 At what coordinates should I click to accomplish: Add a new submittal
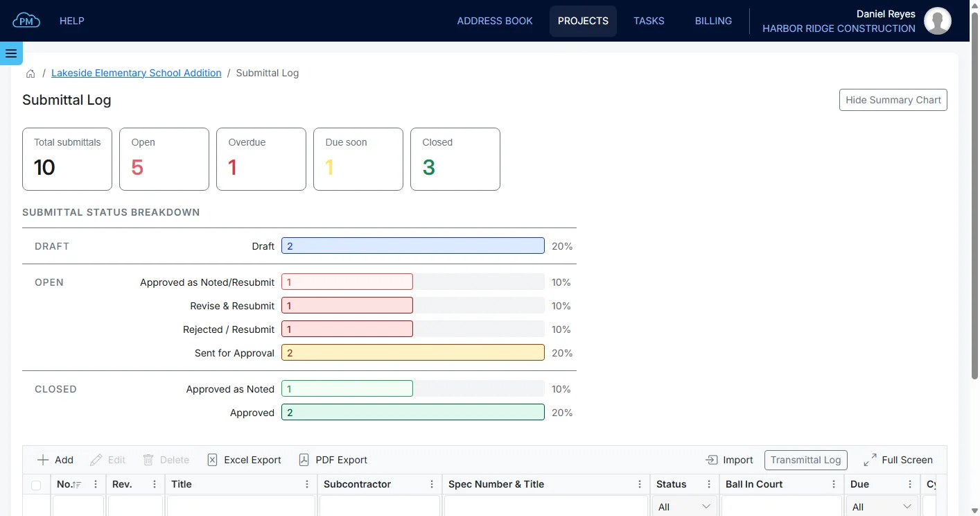[x=55, y=460]
